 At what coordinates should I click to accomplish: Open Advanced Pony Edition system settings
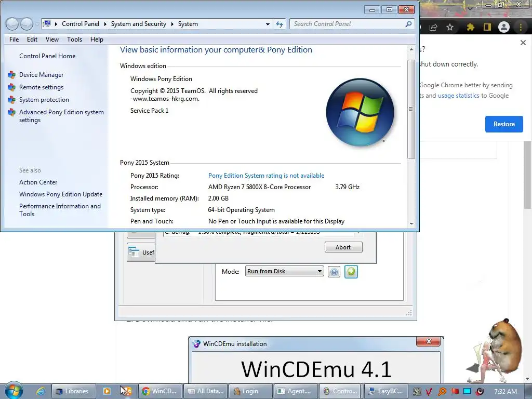[x=61, y=116]
